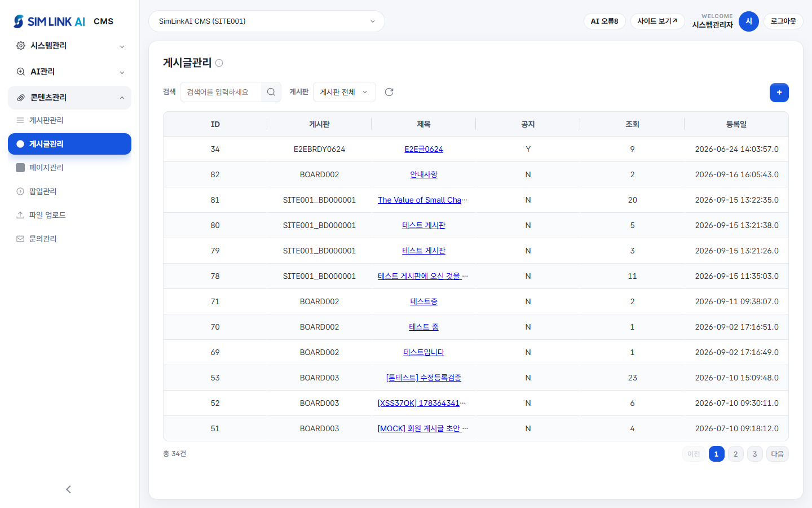This screenshot has width=812, height=508.
Task: Click the 다음 pagination button
Action: click(778, 454)
